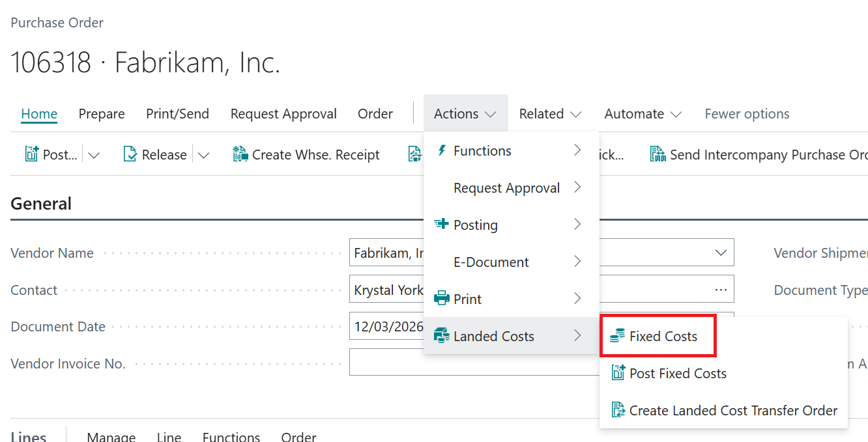
Task: Click the Release document icon
Action: (130, 154)
